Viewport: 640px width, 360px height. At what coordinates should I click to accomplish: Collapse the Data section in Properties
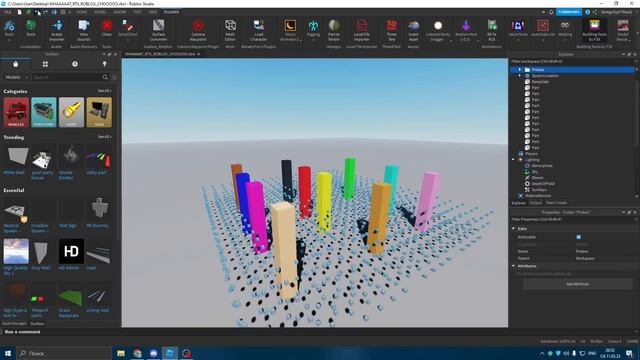tap(514, 229)
